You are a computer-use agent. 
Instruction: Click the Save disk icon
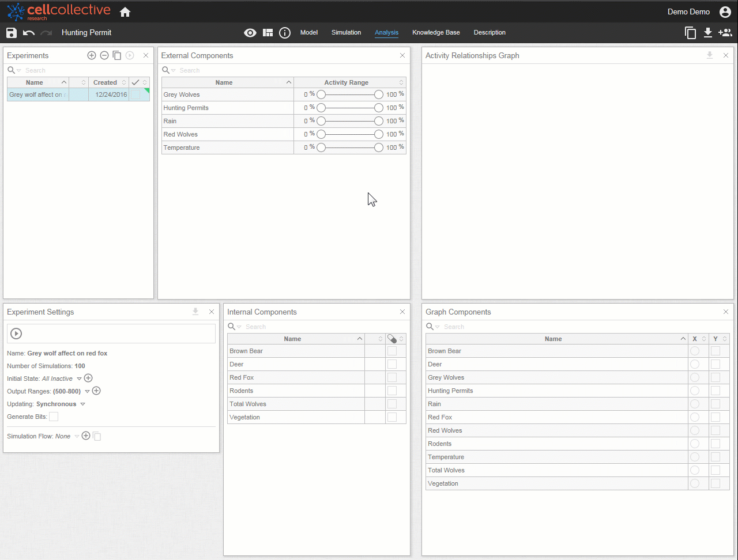click(12, 33)
